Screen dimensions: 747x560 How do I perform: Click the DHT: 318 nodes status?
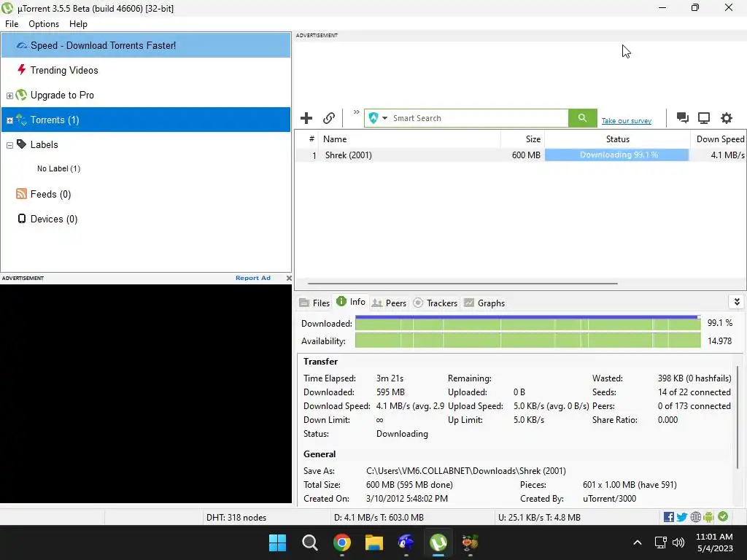(x=236, y=518)
